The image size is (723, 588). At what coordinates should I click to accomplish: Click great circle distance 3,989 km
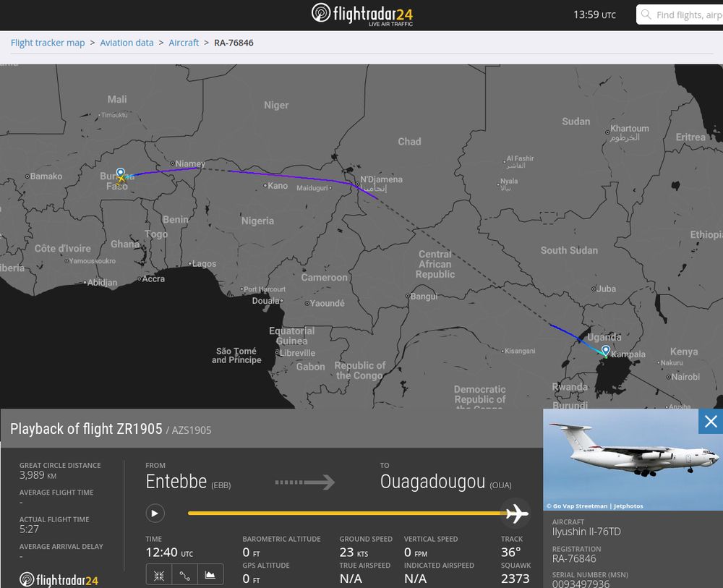point(38,475)
